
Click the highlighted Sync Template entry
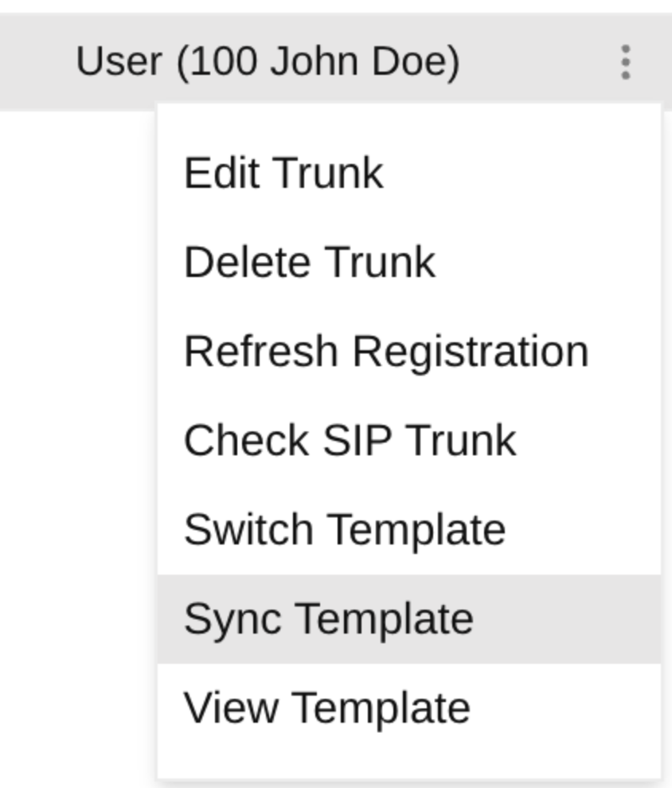(x=409, y=618)
